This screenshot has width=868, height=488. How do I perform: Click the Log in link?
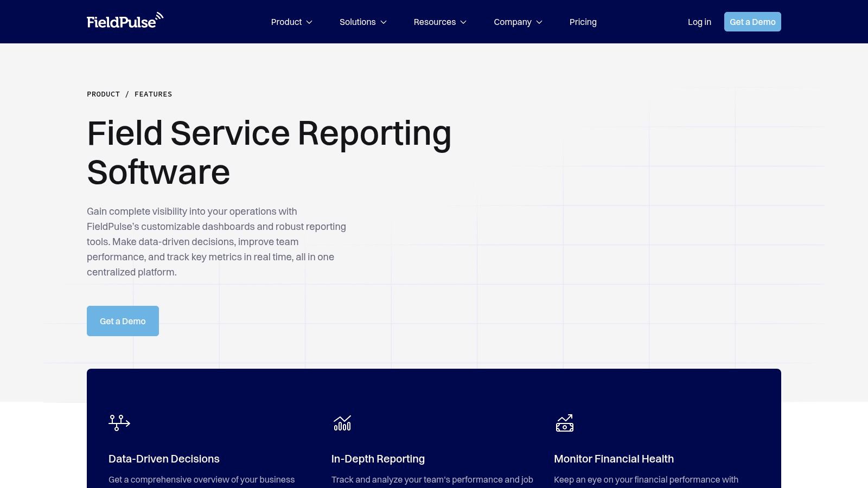[x=699, y=22]
